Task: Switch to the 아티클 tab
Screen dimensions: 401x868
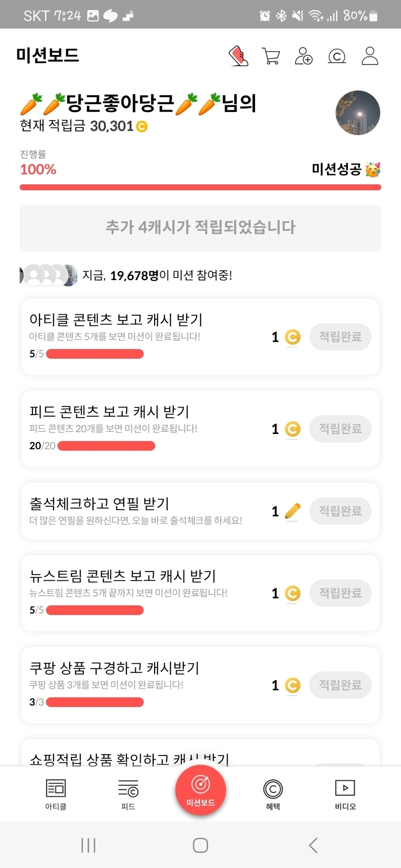Action: tap(56, 795)
